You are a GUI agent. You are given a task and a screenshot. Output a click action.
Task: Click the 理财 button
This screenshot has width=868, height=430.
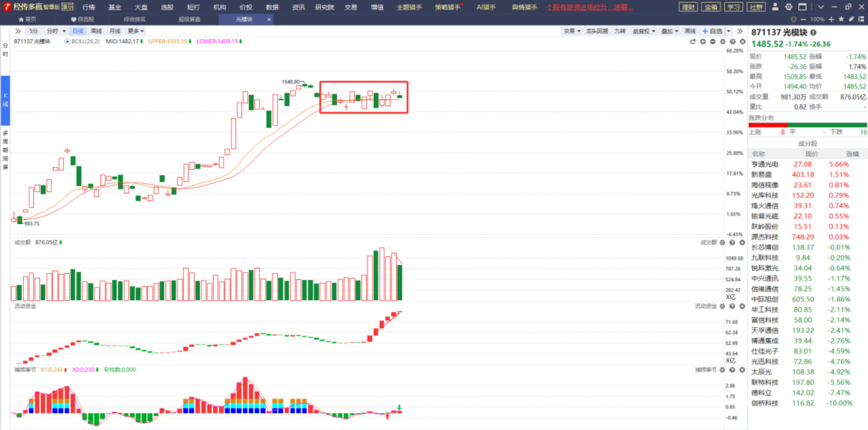tap(688, 7)
